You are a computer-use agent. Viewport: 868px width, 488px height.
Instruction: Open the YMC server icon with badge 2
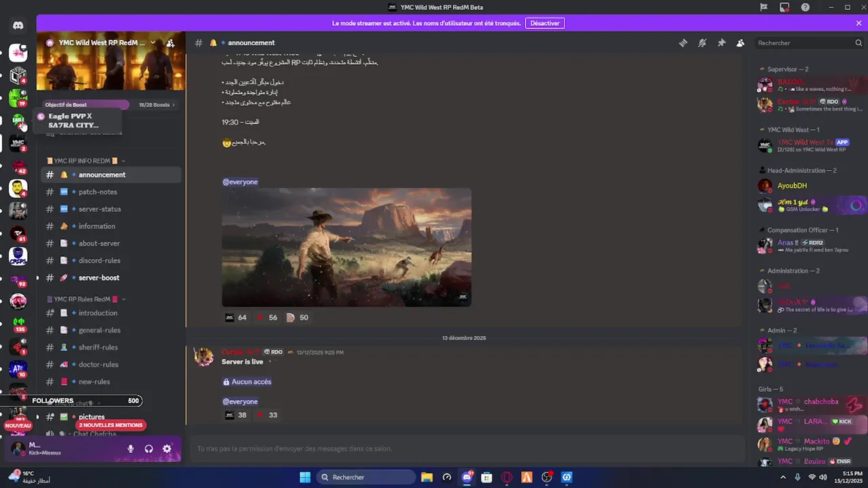(18, 143)
